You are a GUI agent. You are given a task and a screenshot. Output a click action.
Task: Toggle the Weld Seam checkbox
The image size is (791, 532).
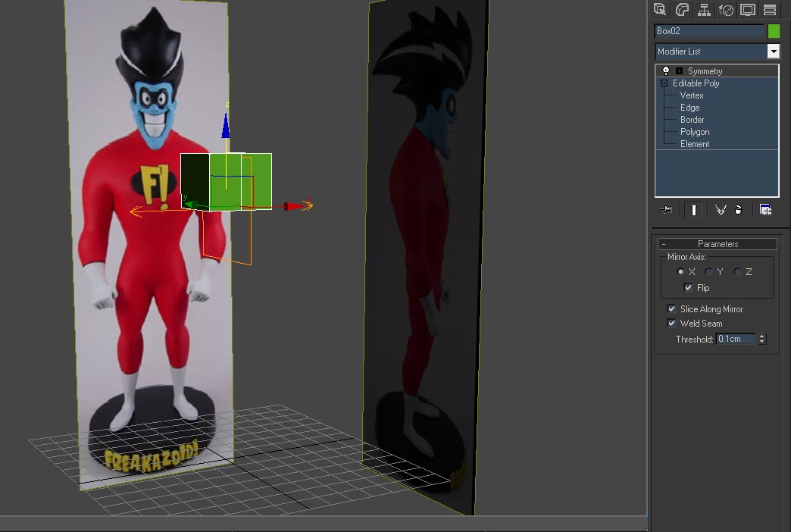click(x=671, y=323)
